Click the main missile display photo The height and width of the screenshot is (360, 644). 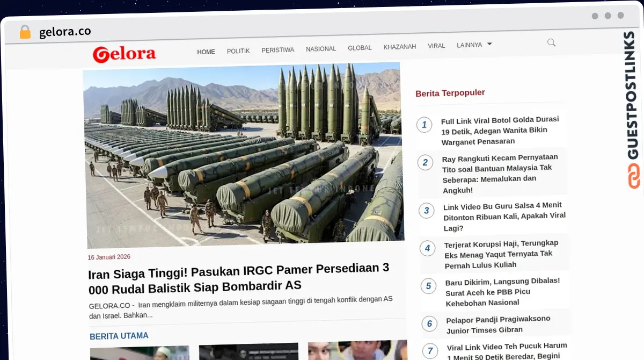click(244, 156)
